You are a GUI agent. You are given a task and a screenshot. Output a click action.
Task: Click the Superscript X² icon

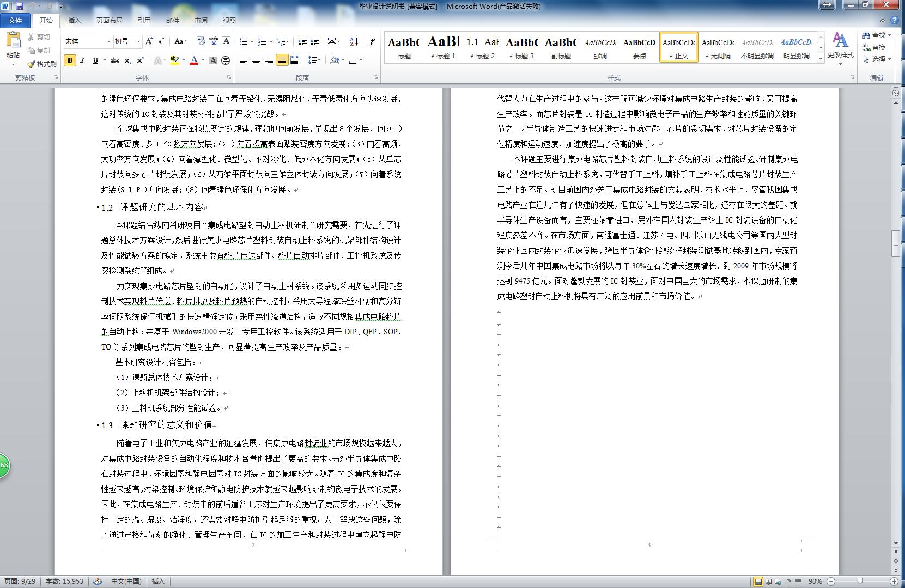pyautogui.click(x=140, y=60)
